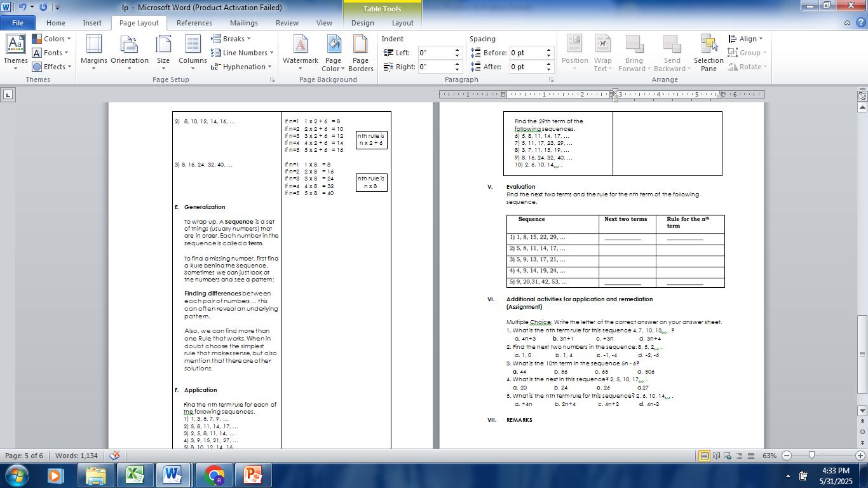Open File Explorer from the taskbar
The image size is (868, 488).
pos(96,475)
